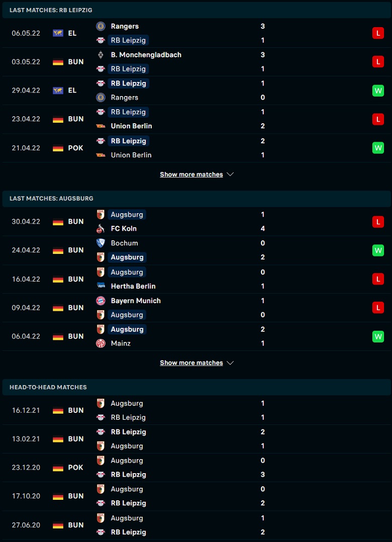Click the Bayern Munich club crest
The height and width of the screenshot is (542, 392).
click(101, 301)
